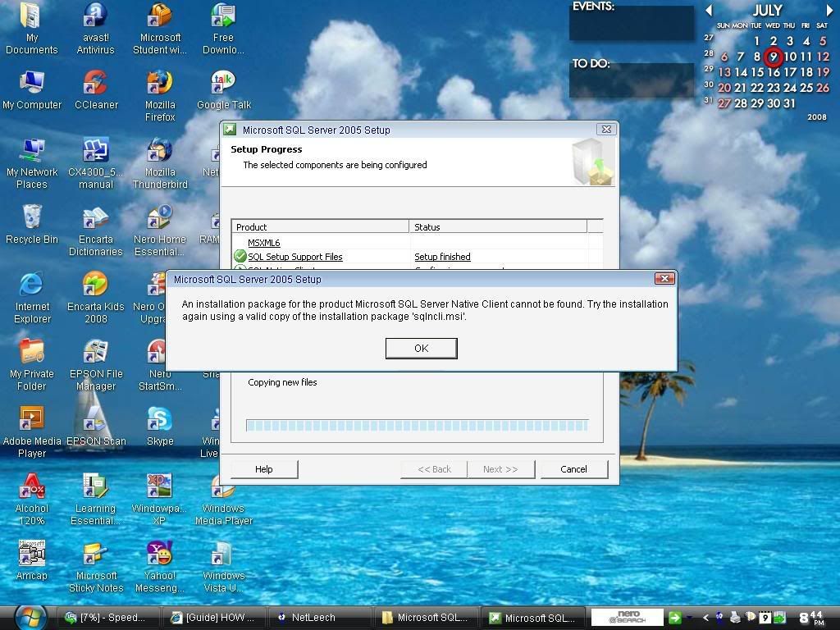Image resolution: width=840 pixels, height=630 pixels.
Task: Switch to the [Guide] HOW taskbar item
Action: (212, 618)
